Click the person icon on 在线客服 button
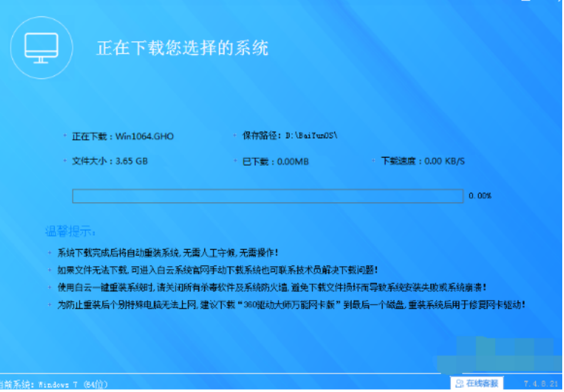This screenshot has width=564, height=392. click(460, 384)
